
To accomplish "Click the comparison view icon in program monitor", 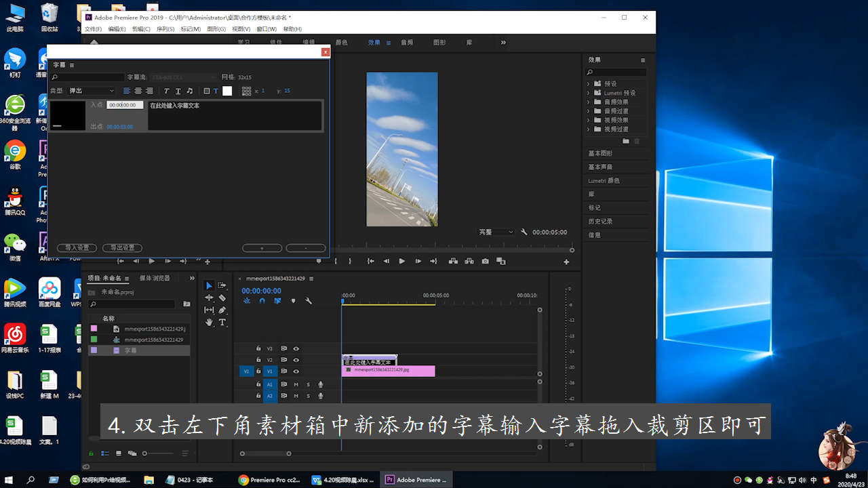I will (501, 261).
